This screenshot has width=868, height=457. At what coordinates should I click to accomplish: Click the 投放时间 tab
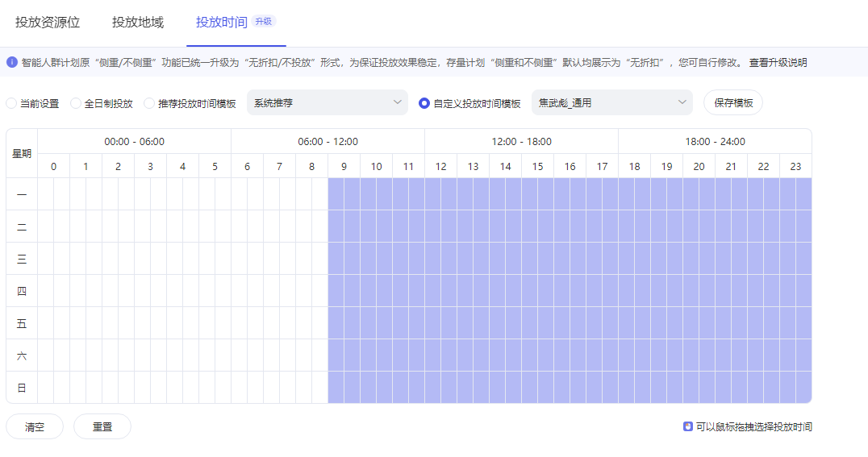pyautogui.click(x=222, y=23)
